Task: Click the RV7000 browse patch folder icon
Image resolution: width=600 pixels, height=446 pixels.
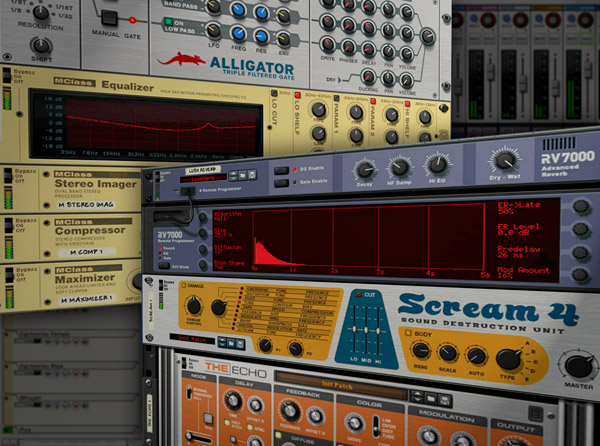Action: 243,175
